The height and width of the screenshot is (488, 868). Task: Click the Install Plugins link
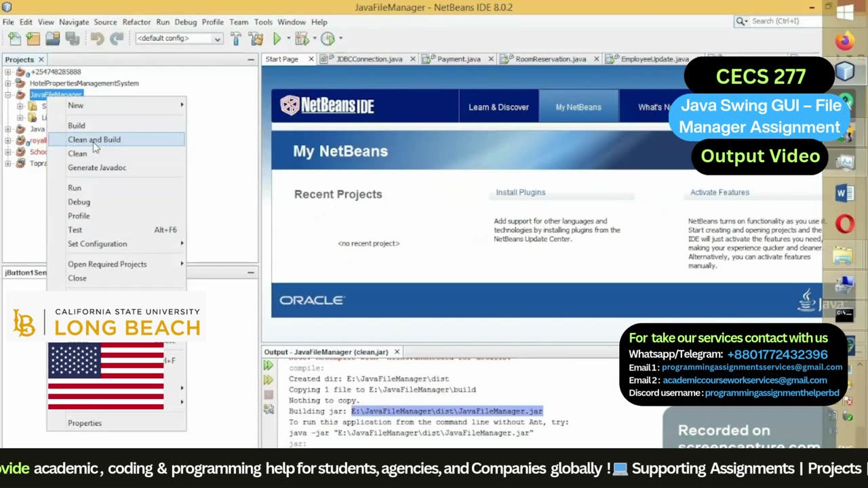(x=521, y=192)
